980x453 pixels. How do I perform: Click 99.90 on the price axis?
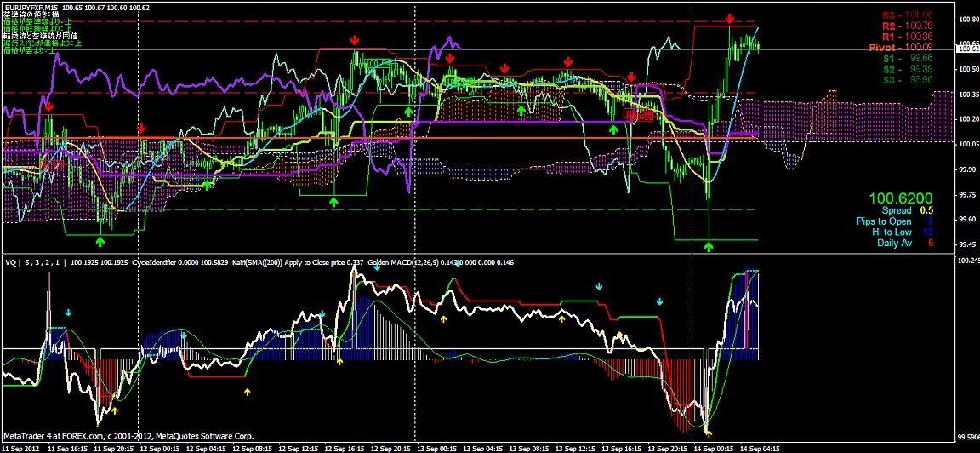(967, 169)
